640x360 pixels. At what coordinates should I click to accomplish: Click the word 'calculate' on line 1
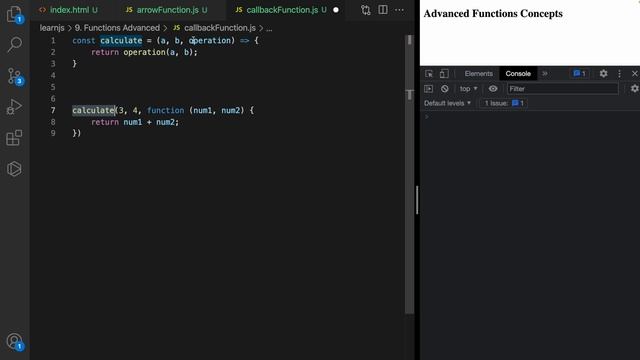point(121,40)
